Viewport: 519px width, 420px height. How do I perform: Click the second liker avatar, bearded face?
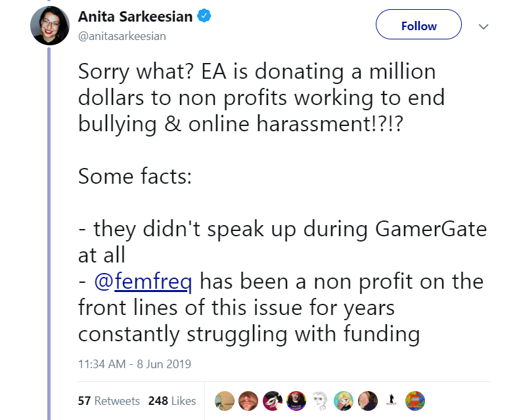click(248, 400)
